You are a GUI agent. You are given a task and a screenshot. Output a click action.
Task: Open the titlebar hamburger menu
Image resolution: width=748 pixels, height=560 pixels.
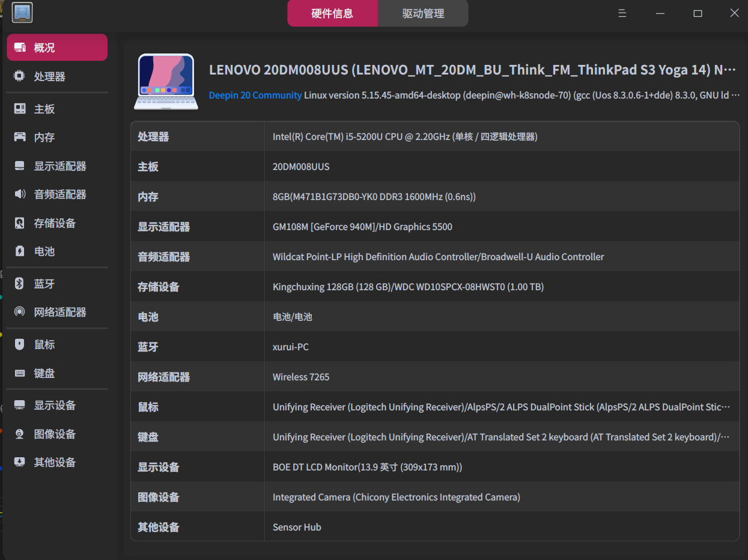click(622, 13)
